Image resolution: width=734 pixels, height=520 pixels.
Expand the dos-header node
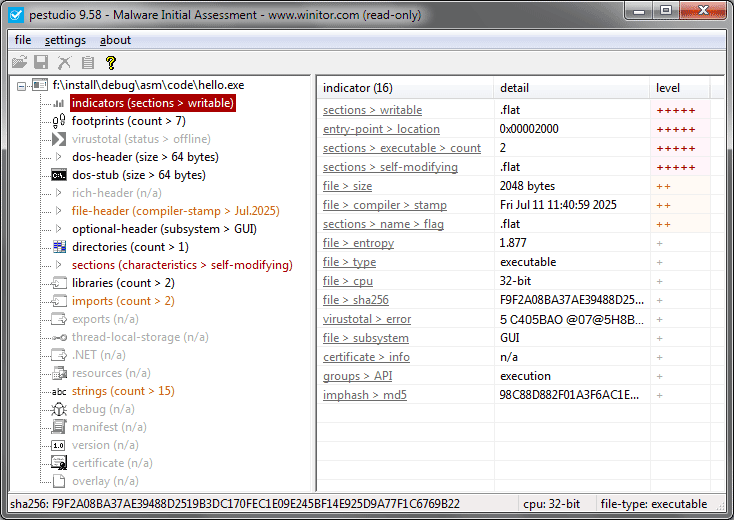tap(59, 157)
